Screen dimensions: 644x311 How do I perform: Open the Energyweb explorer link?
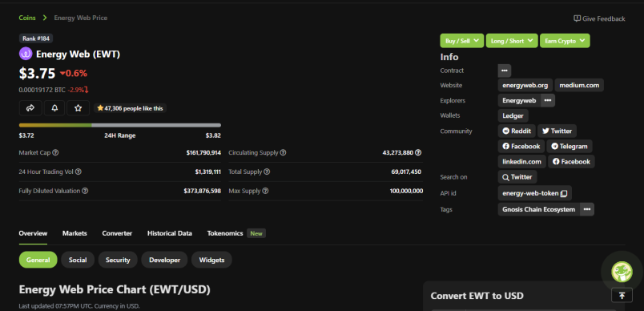(x=519, y=100)
